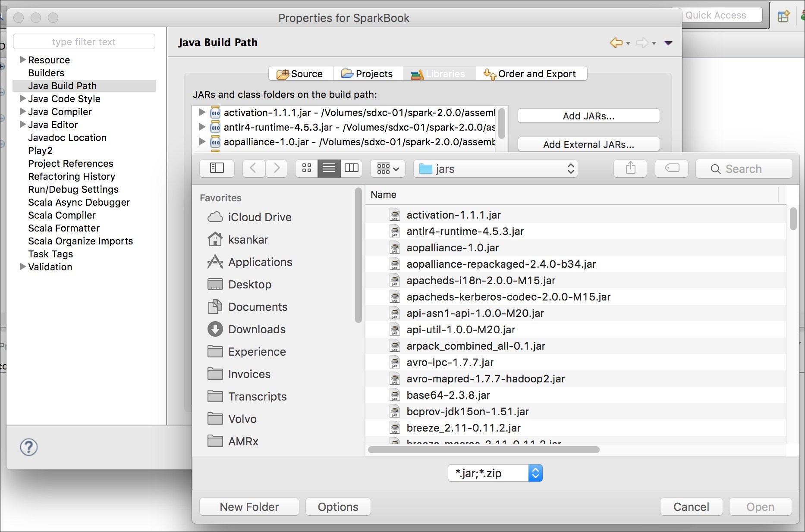Open the help question mark icon
The height and width of the screenshot is (532, 805).
tap(29, 447)
